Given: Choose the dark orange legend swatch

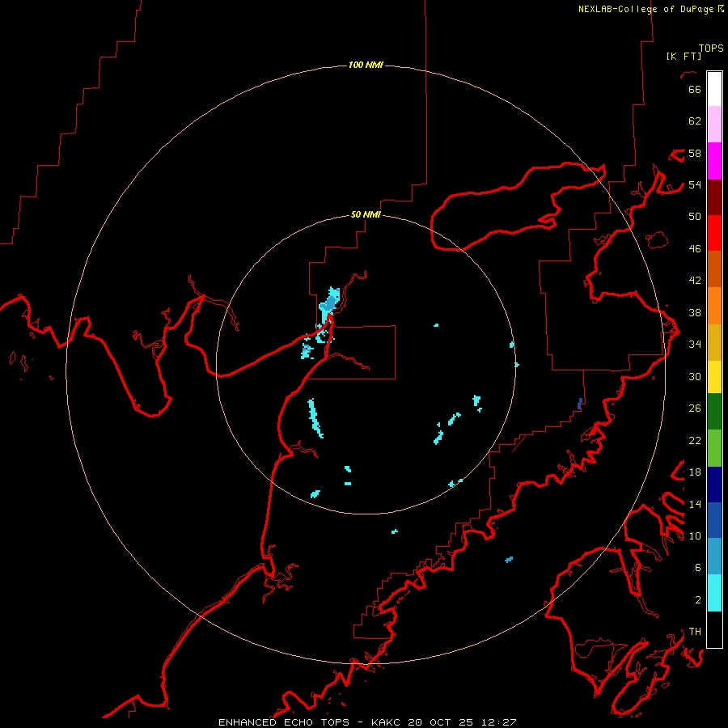Looking at the screenshot, I should tap(714, 269).
